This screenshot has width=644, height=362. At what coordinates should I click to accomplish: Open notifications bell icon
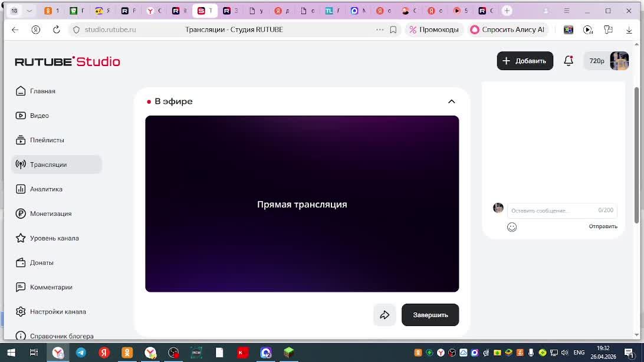pyautogui.click(x=569, y=61)
